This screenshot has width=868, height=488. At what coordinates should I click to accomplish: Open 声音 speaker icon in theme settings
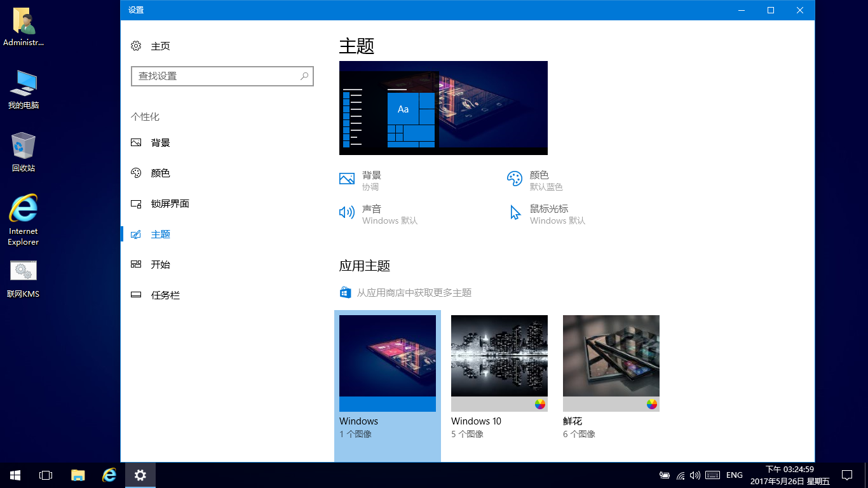point(347,212)
